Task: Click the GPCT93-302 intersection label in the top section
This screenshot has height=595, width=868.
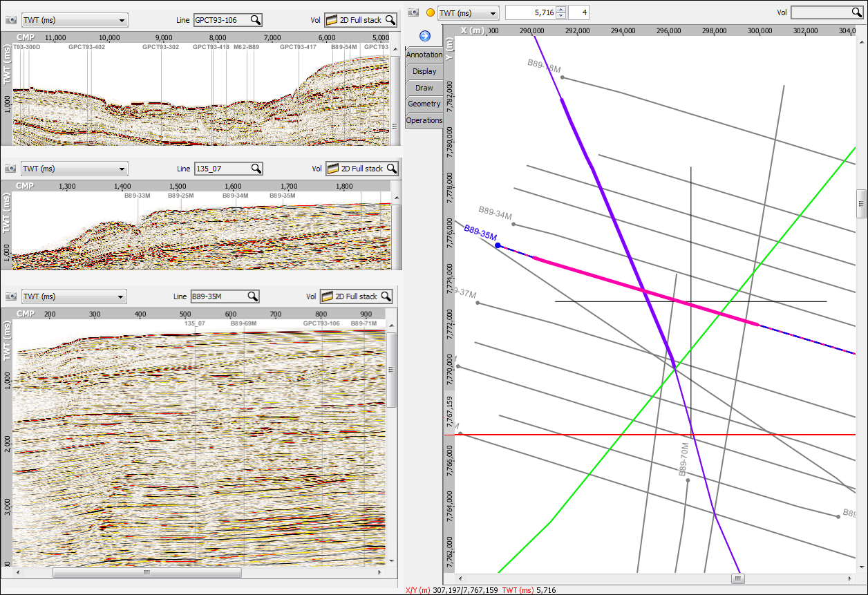Action: [x=160, y=47]
